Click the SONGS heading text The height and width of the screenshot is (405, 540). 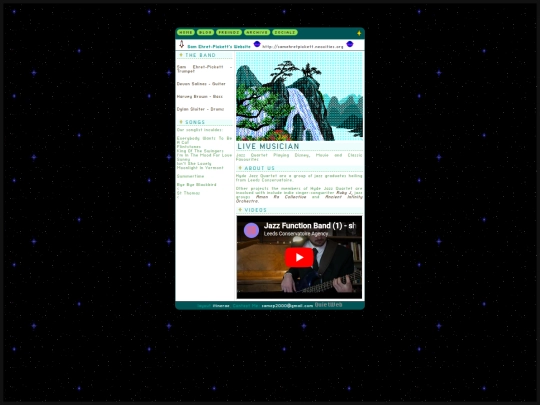click(x=195, y=122)
